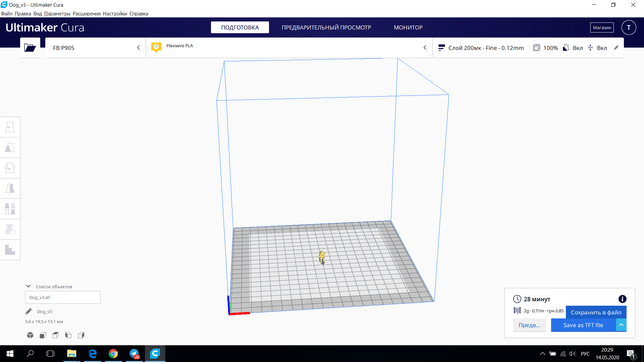Image resolution: width=644 pixels, height=362 pixels.
Task: Switch to top view icon
Action: pyautogui.click(x=56, y=335)
